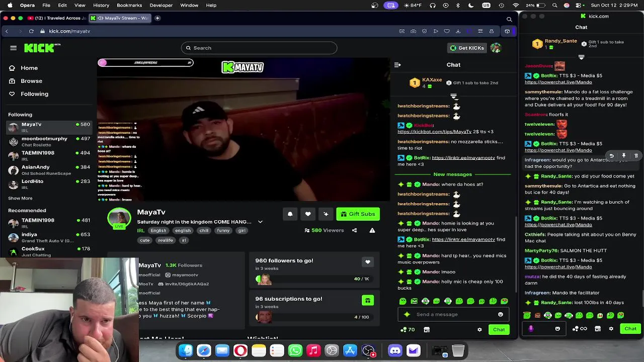Screen dimensions: 644x362
Task: Click the report warning triangle icon
Action: pyautogui.click(x=372, y=230)
